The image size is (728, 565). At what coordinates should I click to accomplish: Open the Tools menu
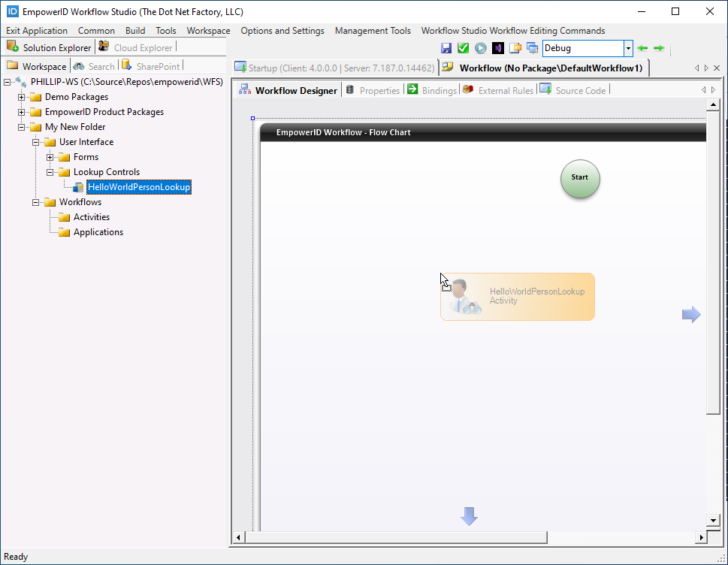pyautogui.click(x=165, y=31)
